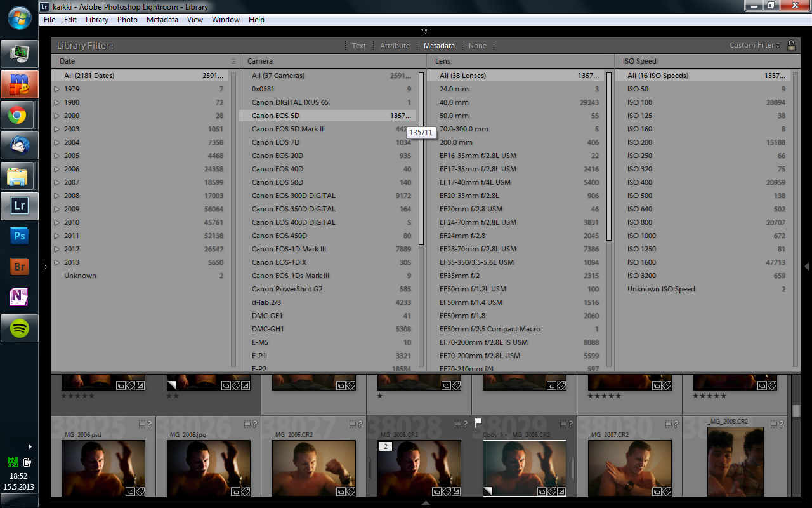
Task: Click the five-star rating under first top thumbnail
Action: pos(78,396)
